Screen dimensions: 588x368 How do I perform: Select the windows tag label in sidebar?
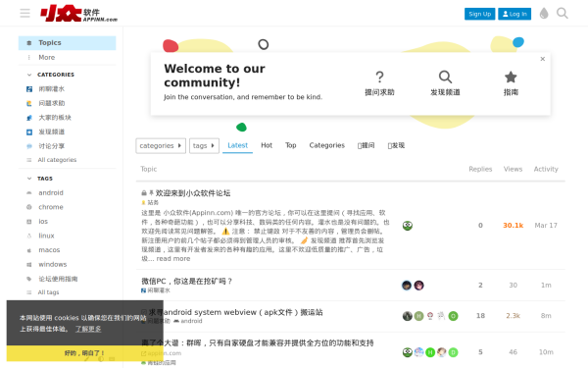[x=53, y=264]
